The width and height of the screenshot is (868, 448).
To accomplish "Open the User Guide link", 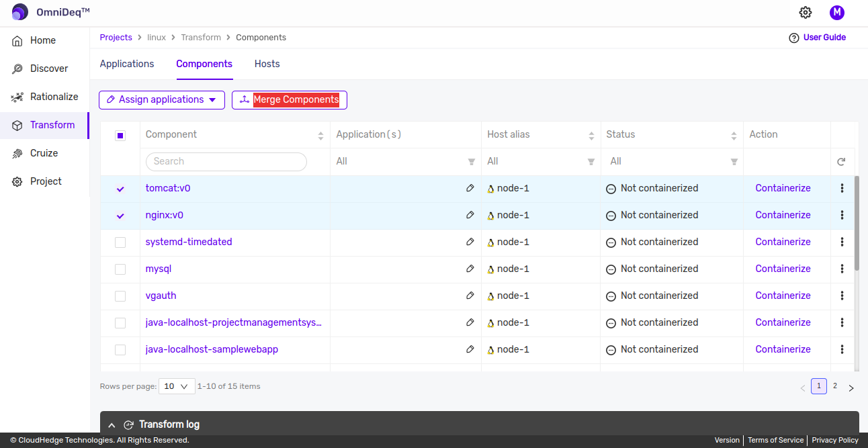I will (818, 38).
